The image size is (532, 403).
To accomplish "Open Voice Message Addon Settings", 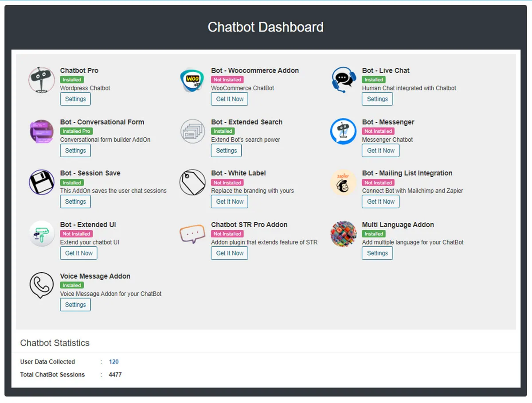I will click(75, 305).
